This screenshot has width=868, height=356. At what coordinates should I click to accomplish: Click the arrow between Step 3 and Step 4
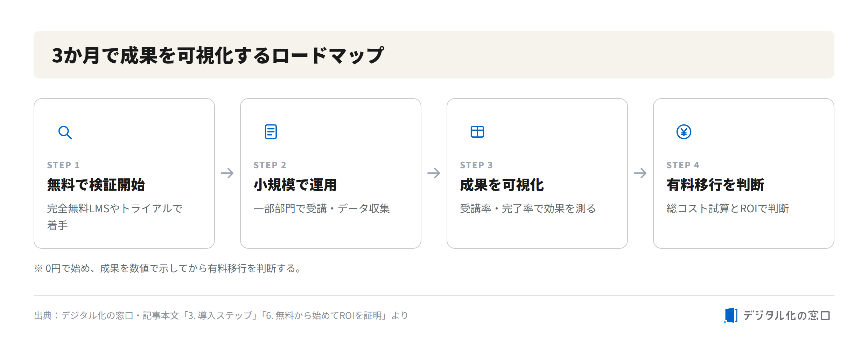640,173
